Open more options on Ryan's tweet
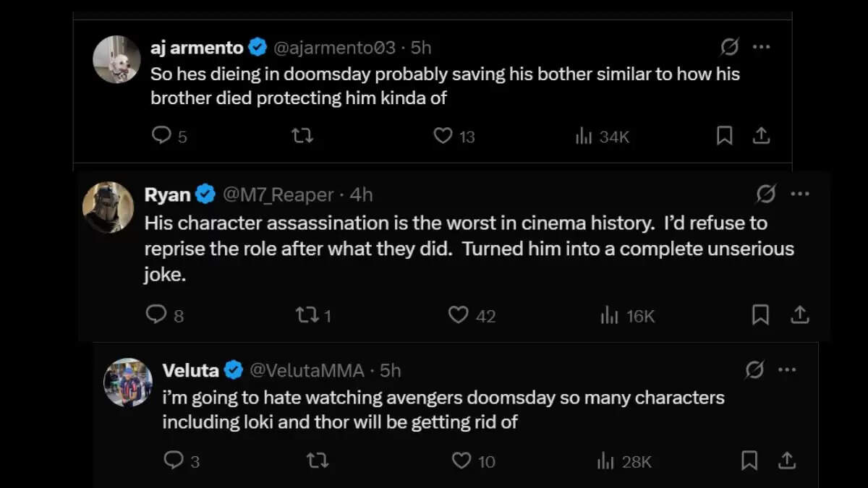 [x=799, y=194]
